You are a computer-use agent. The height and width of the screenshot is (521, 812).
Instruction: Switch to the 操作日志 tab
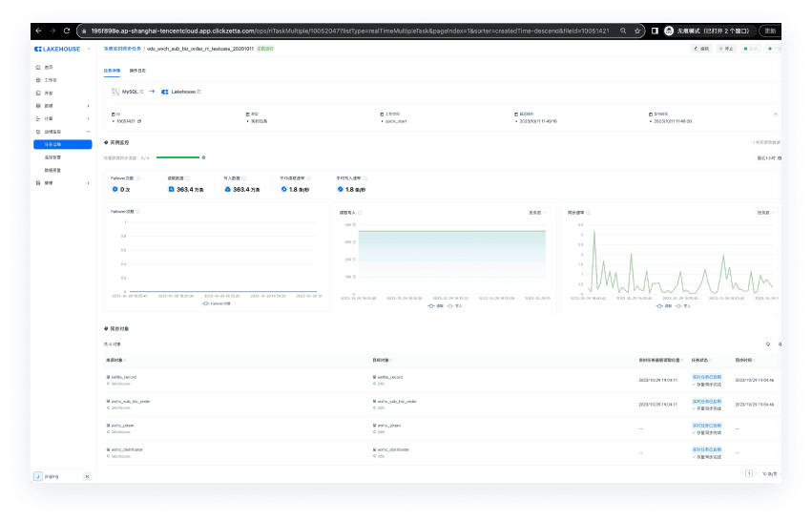tap(137, 71)
